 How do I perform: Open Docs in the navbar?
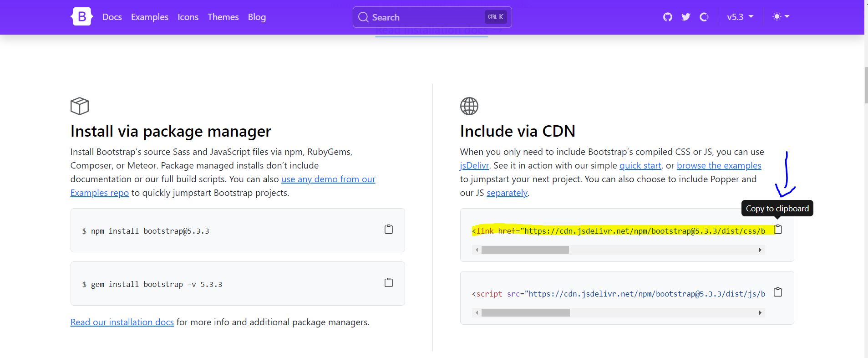tap(112, 17)
